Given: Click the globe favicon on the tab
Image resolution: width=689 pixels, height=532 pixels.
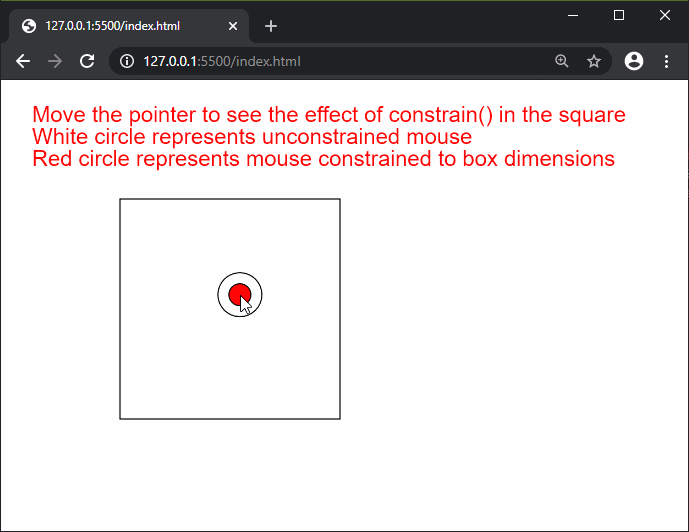Looking at the screenshot, I should 28,26.
